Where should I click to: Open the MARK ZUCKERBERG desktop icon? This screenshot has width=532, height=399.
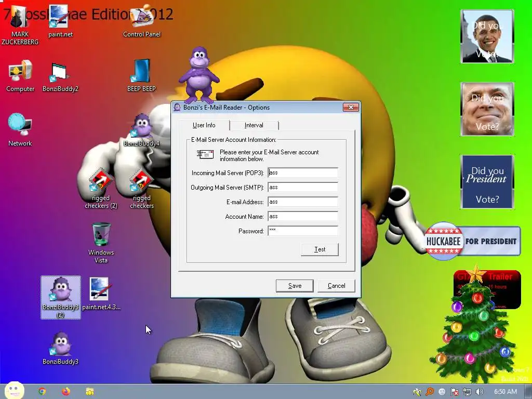(x=20, y=25)
